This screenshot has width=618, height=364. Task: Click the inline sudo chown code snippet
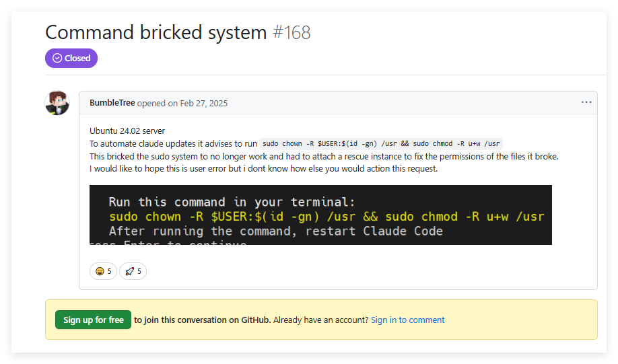(381, 143)
